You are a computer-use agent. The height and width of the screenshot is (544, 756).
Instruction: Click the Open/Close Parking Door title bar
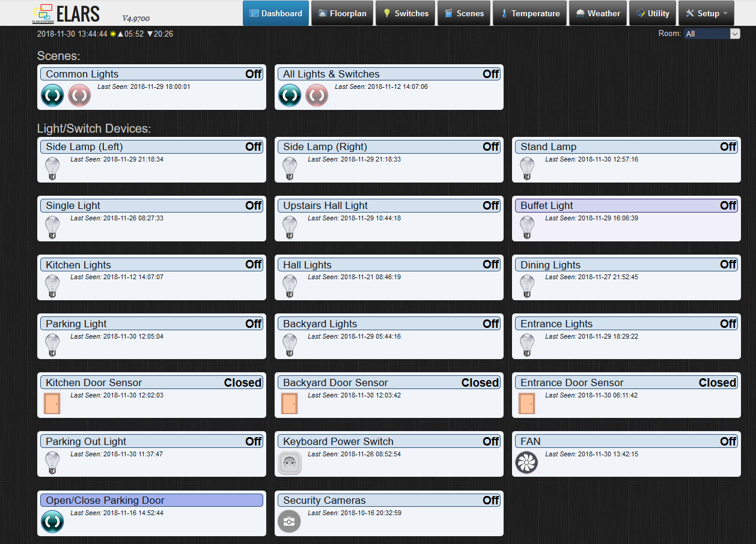[151, 500]
